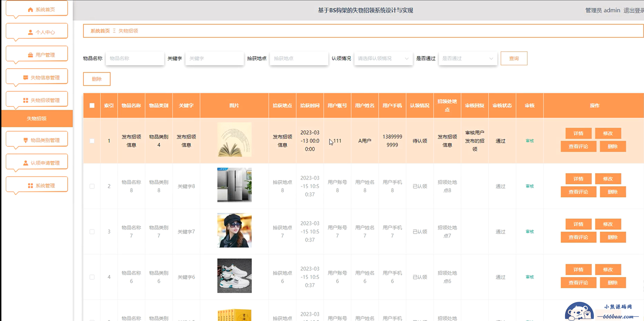
Task: Click the white sneakers thumbnail in row 4
Action: pyautogui.click(x=234, y=276)
